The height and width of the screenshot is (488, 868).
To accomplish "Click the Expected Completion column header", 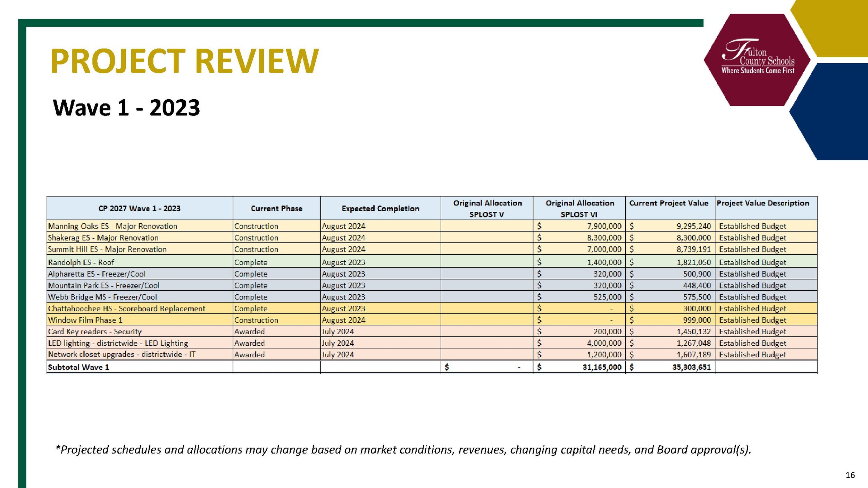I will coord(380,208).
